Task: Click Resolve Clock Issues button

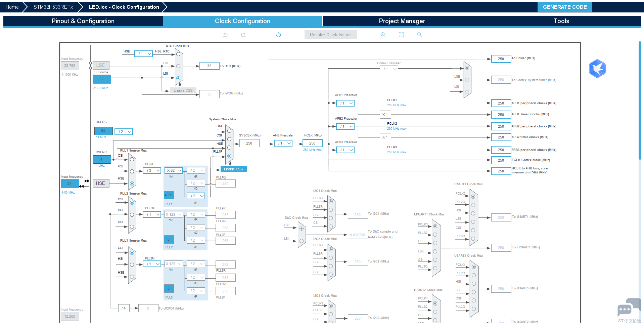Action: coord(330,35)
